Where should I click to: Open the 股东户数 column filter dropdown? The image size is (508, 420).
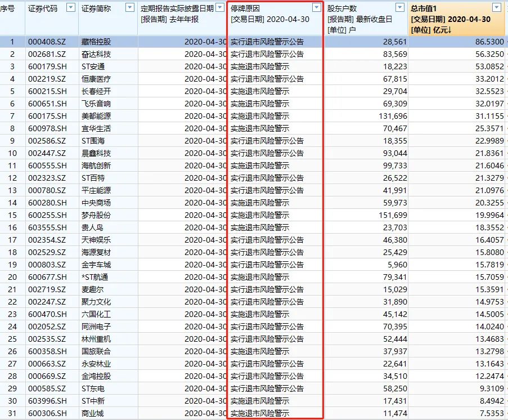coord(400,7)
